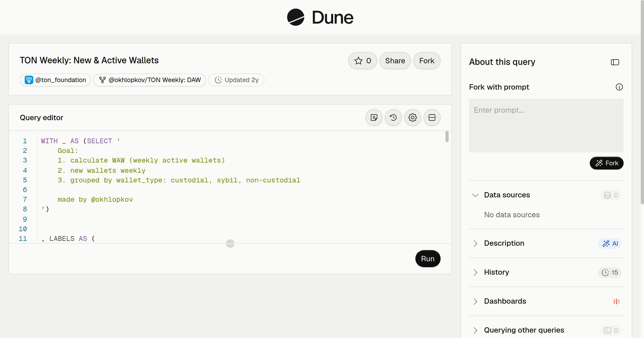Show info about Fork with prompt
Image resolution: width=644 pixels, height=338 pixels.
pos(619,87)
